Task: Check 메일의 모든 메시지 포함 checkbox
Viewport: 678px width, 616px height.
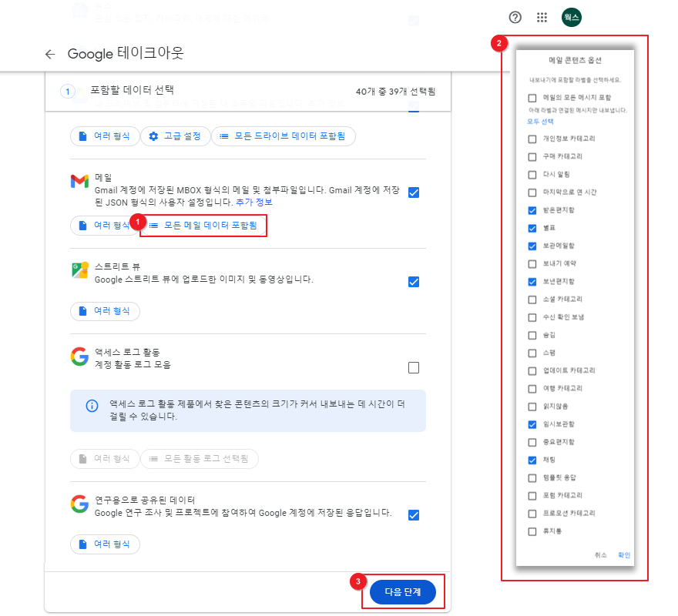Action: click(532, 98)
